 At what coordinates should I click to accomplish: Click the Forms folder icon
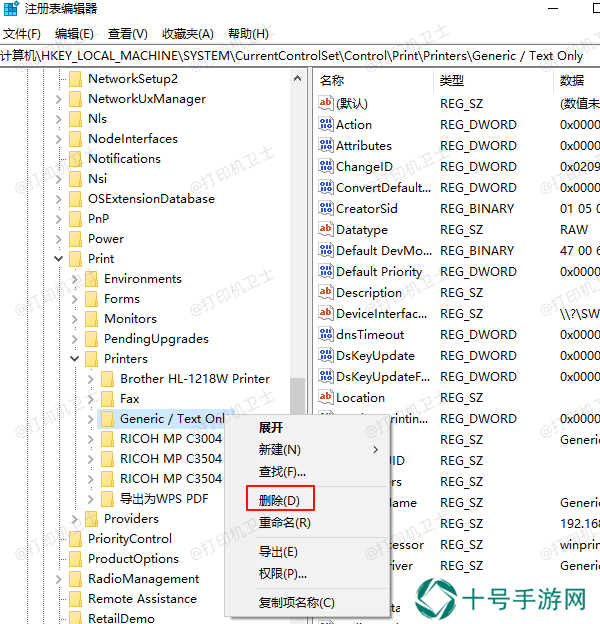coord(91,298)
